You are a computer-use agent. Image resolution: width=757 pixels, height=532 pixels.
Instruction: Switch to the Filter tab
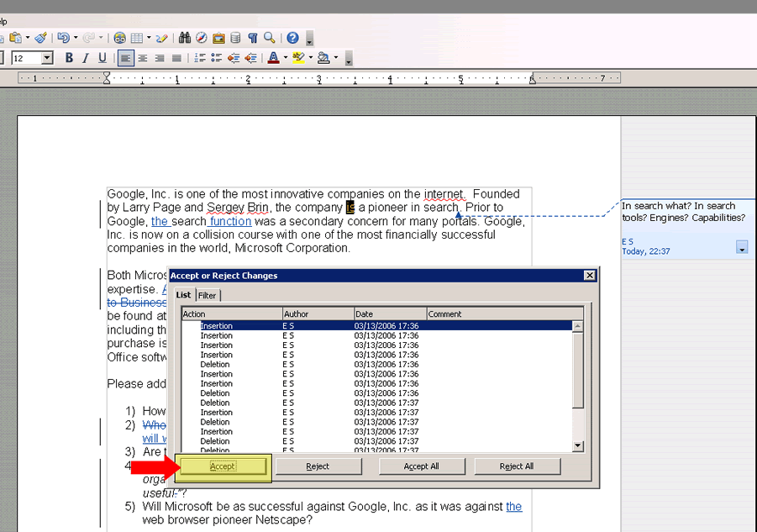click(x=208, y=296)
